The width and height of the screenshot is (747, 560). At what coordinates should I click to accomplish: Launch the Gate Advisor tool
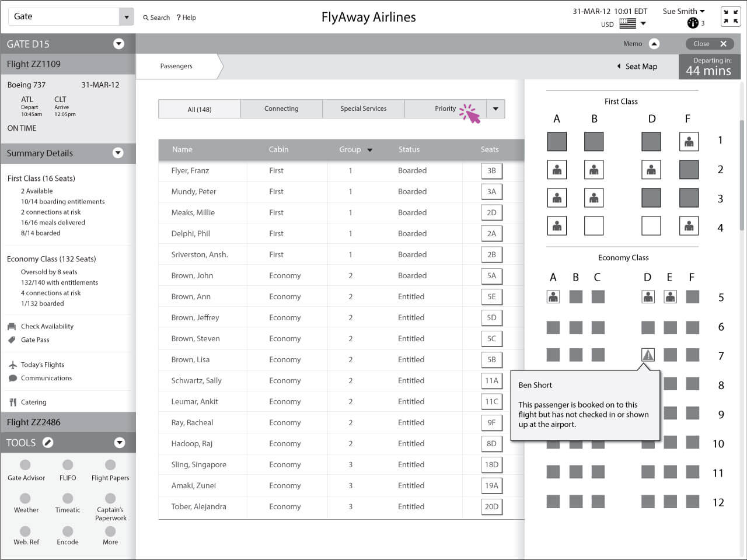pos(26,466)
